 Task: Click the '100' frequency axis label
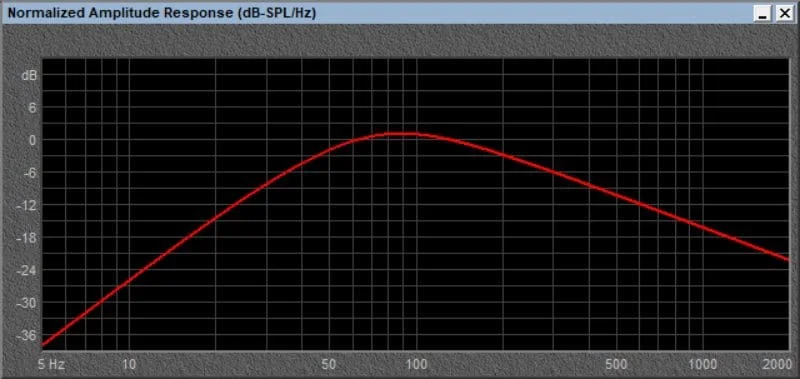pyautogui.click(x=417, y=365)
